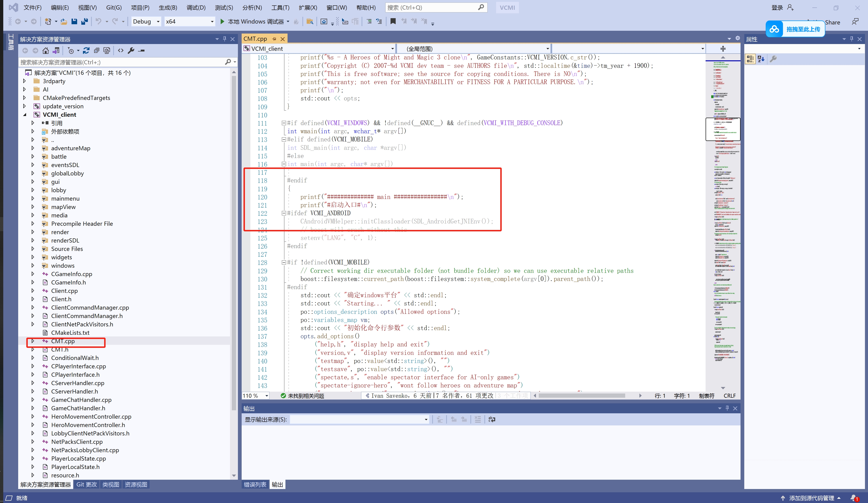This screenshot has height=503, width=868.
Task: Expand the battle filter node
Action: pos(33,157)
